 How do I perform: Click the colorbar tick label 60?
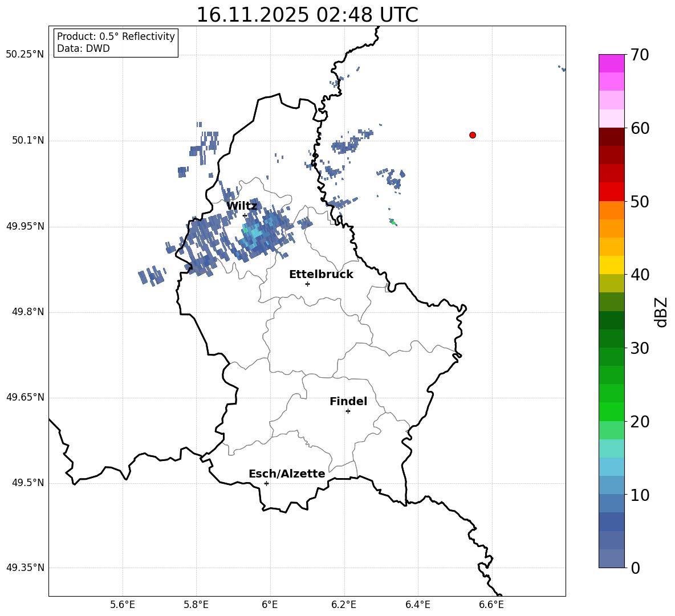[640, 128]
